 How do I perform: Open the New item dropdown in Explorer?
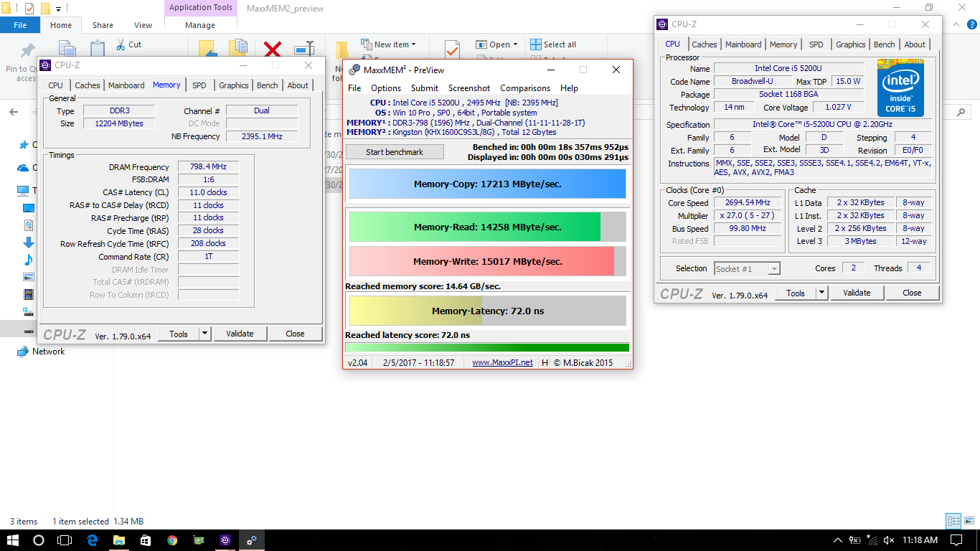click(x=388, y=44)
